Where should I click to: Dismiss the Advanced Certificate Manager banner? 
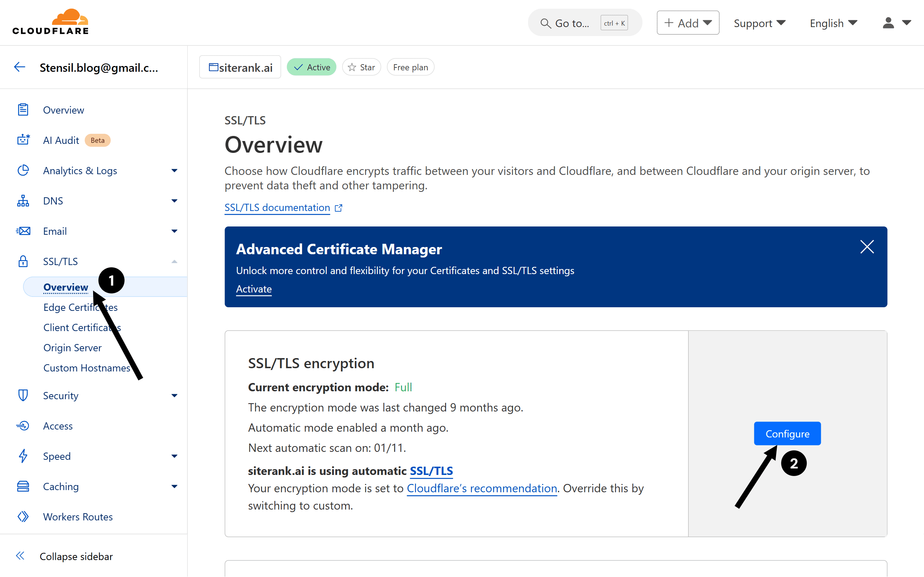867,247
